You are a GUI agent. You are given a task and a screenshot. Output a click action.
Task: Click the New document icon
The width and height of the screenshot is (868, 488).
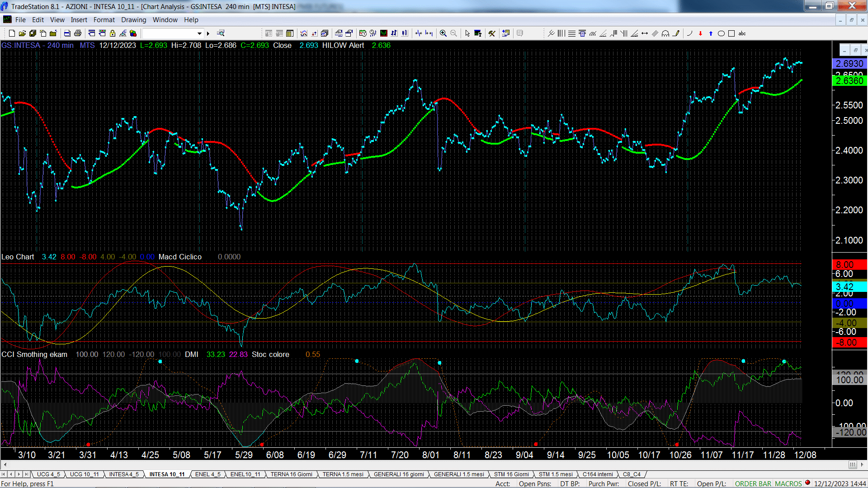coord(12,33)
